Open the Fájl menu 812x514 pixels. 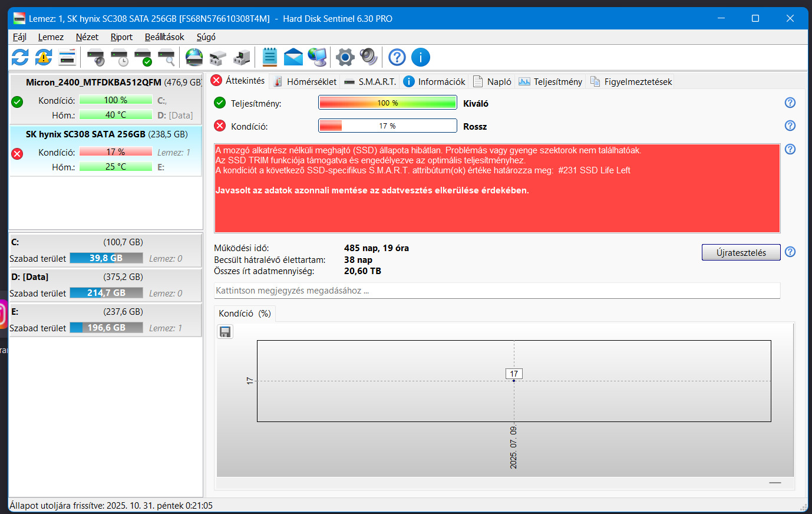pos(19,37)
